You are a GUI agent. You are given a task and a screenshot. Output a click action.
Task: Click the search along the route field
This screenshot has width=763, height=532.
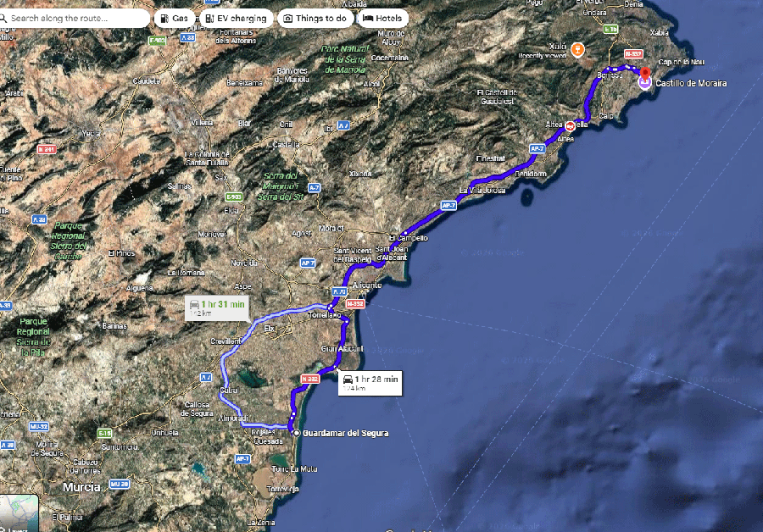click(x=73, y=19)
